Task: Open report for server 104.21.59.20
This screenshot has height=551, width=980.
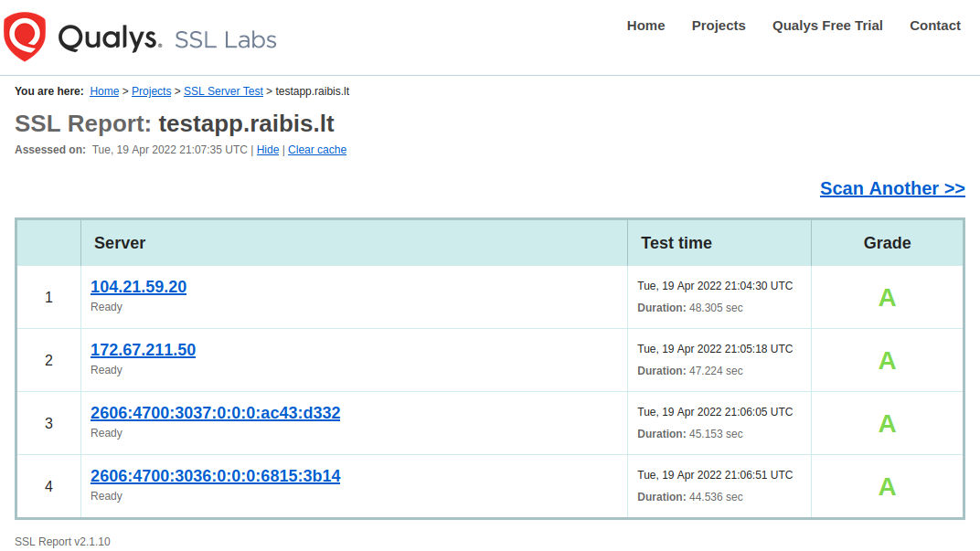Action: (138, 287)
